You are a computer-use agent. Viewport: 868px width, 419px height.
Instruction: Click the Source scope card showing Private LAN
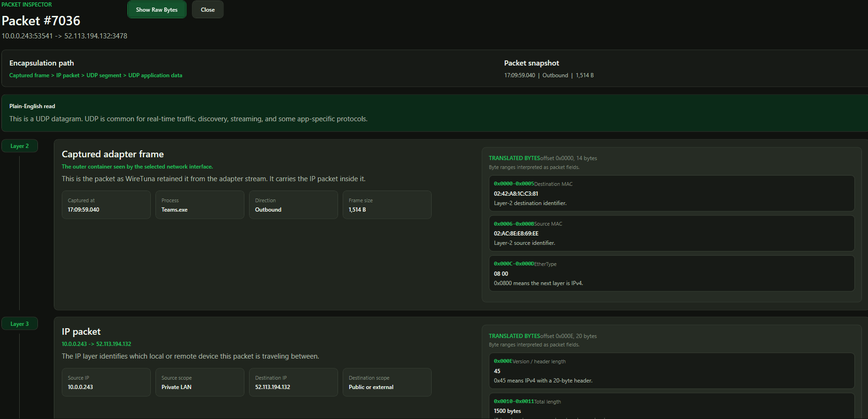200,382
